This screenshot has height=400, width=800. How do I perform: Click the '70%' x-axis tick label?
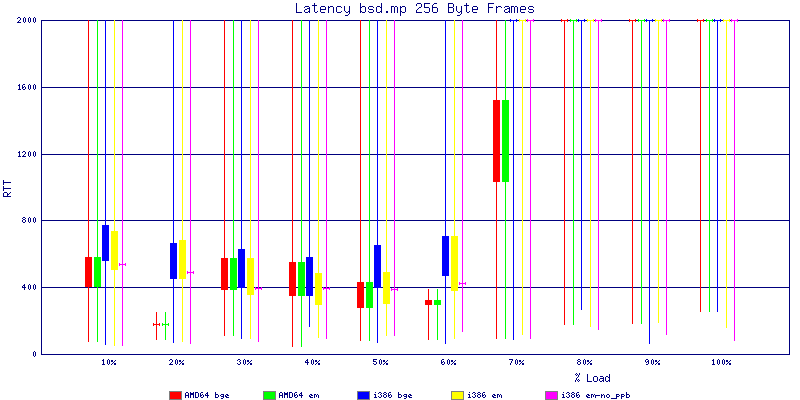pyautogui.click(x=517, y=362)
